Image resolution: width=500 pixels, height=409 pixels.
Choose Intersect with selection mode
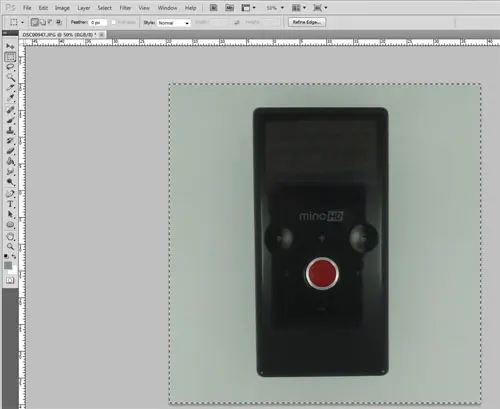(x=59, y=22)
